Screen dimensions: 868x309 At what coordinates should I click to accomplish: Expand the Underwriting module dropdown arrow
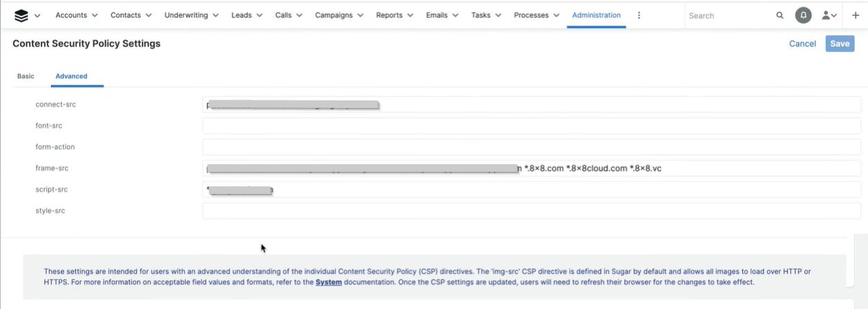[215, 15]
